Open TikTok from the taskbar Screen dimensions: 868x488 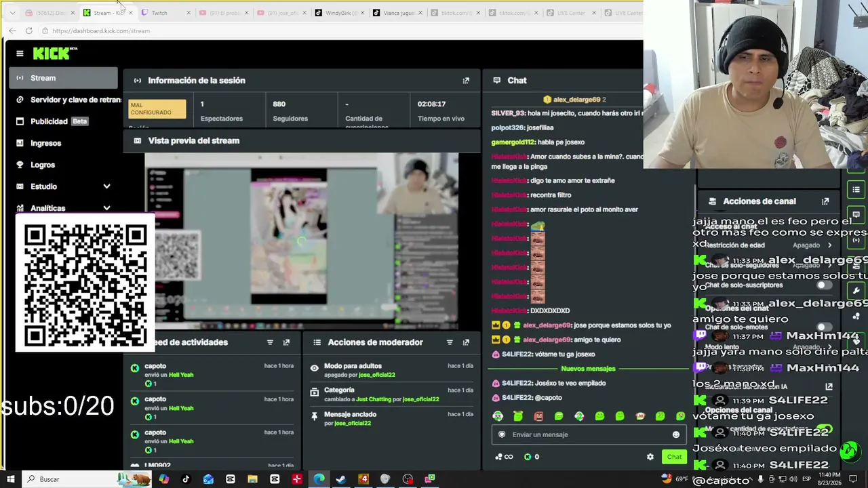pyautogui.click(x=186, y=479)
